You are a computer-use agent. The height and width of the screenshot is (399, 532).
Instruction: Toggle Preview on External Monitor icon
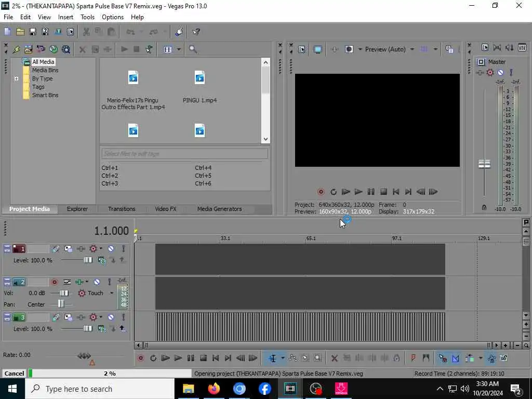click(317, 49)
